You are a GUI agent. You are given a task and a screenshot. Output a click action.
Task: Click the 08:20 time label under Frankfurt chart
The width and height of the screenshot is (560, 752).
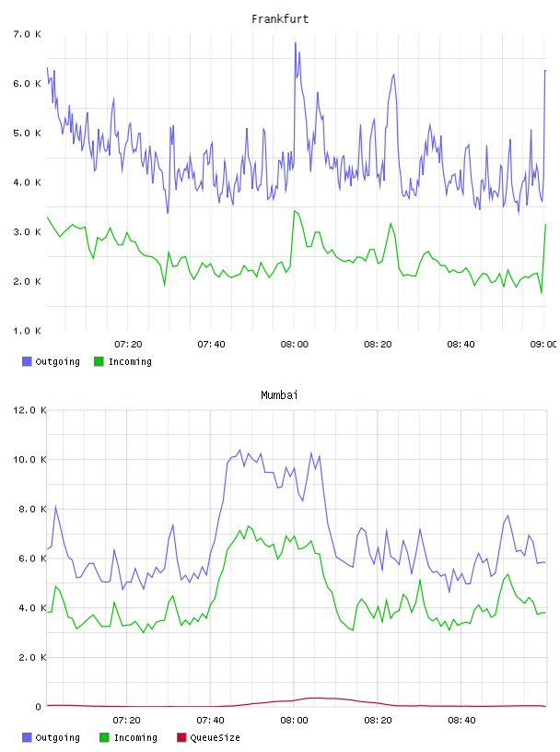[x=378, y=345]
